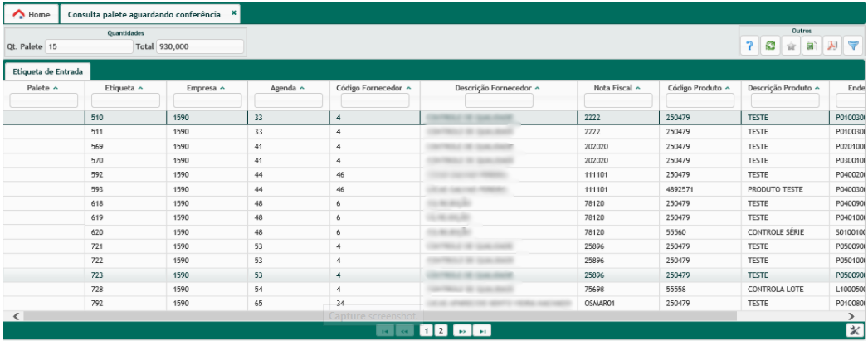
Task: Focus the Descrição Produto filter input
Action: click(786, 100)
